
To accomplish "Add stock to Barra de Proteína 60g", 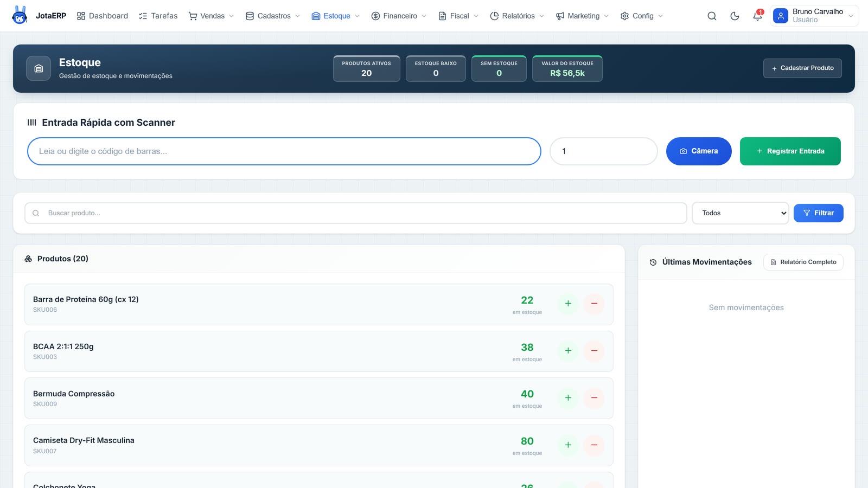I will [x=568, y=304].
